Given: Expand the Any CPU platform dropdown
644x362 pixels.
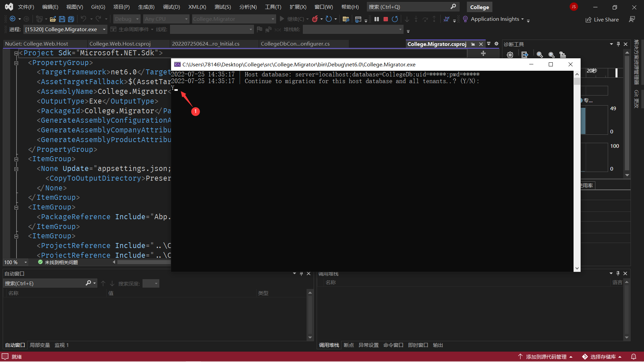Looking at the screenshot, I should [166, 19].
